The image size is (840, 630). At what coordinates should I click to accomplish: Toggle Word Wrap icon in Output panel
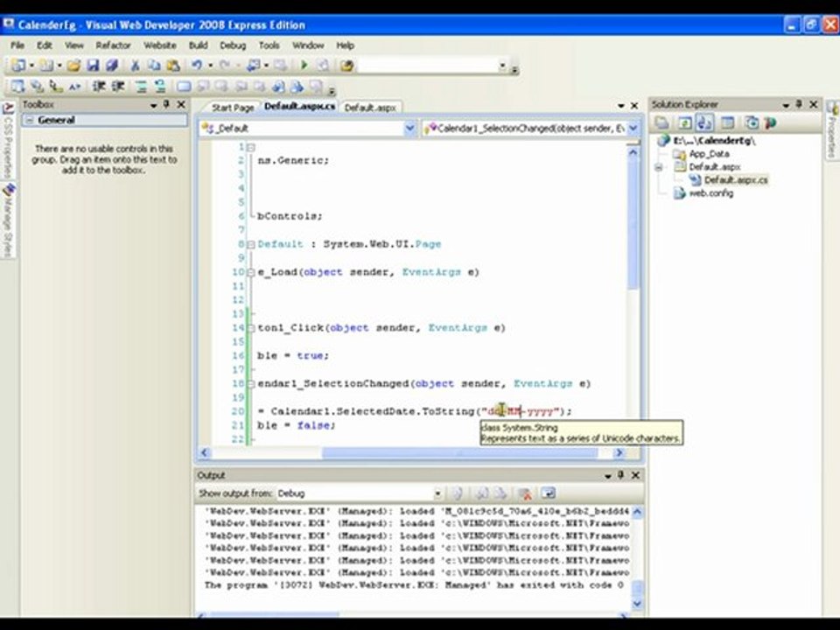(548, 493)
